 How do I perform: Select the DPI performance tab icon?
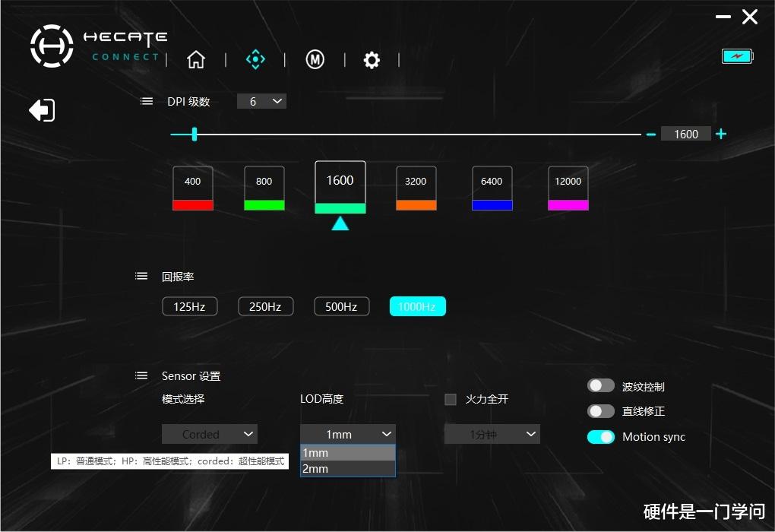255,59
